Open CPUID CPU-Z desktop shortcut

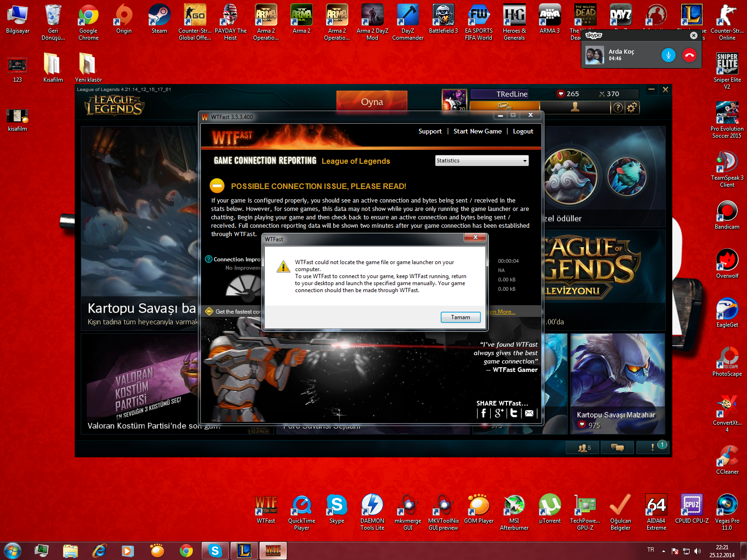tap(691, 509)
